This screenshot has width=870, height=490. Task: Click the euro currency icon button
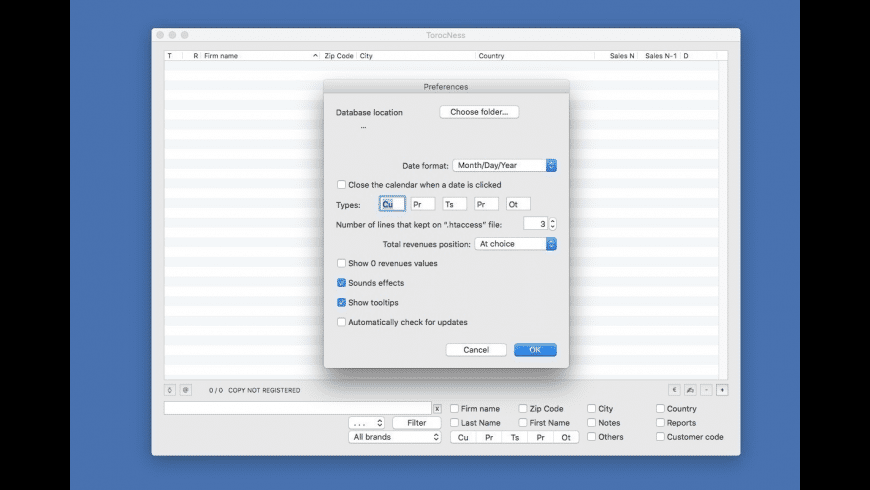[674, 389]
